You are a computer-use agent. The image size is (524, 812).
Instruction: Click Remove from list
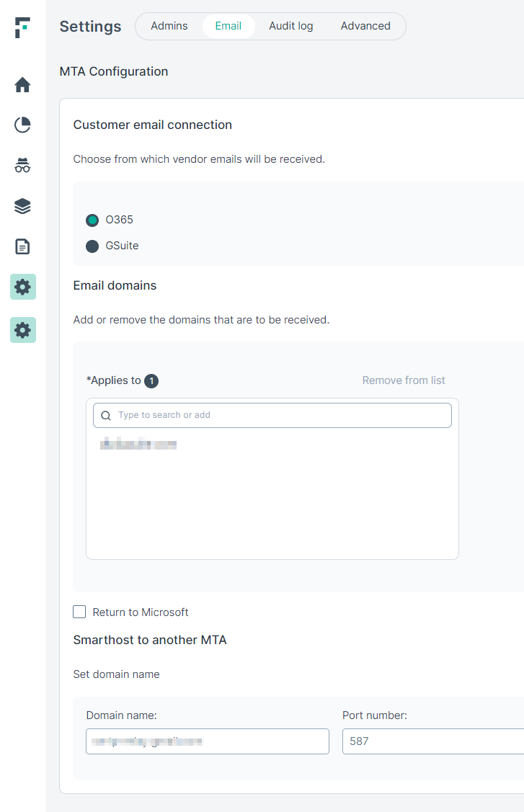(x=404, y=380)
